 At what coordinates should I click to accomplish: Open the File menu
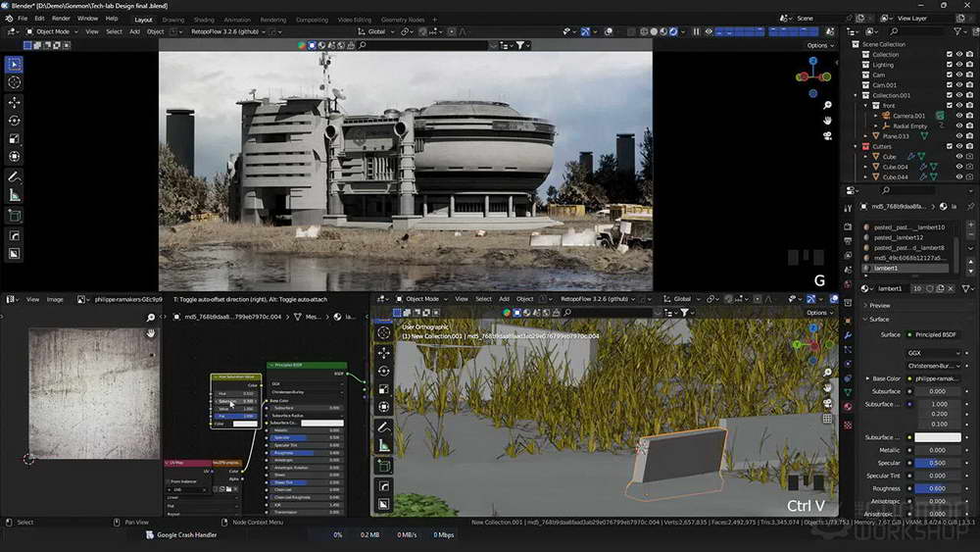point(23,19)
